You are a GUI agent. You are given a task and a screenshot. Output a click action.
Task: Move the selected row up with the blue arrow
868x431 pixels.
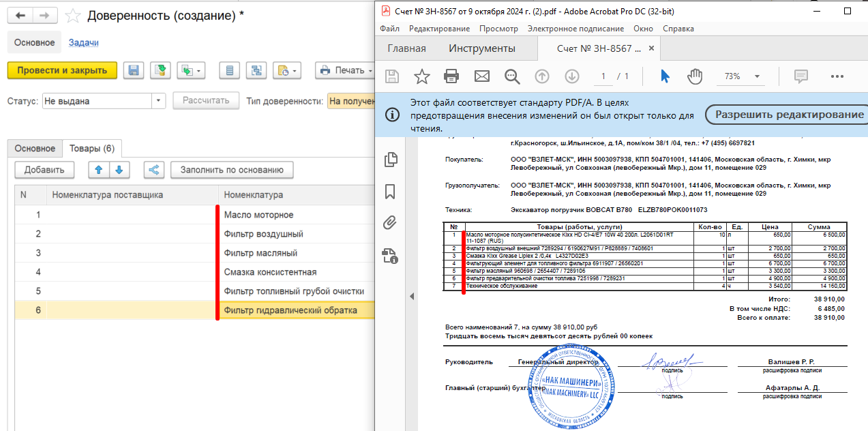pos(98,170)
